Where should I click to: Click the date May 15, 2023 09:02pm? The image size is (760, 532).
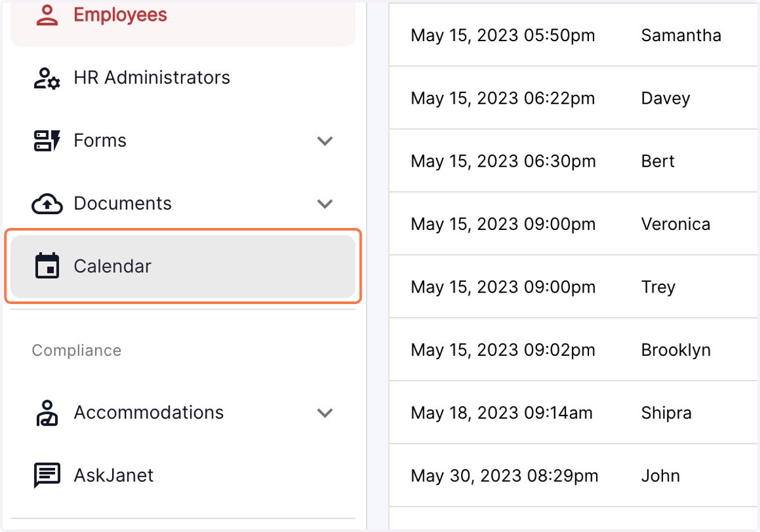(x=503, y=350)
